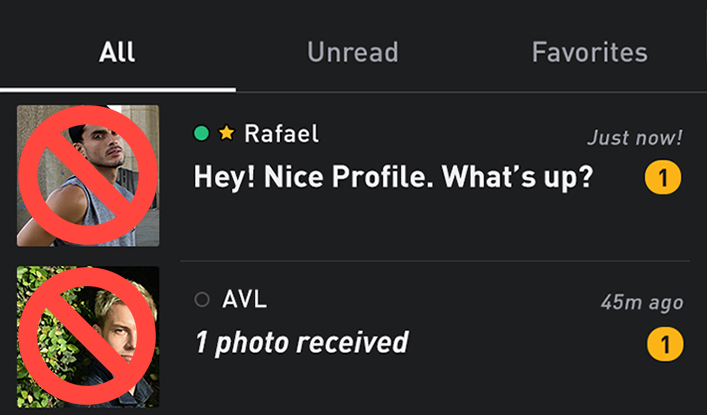The width and height of the screenshot is (707, 415).
Task: Select the name AVL in the chat list
Action: [x=245, y=299]
